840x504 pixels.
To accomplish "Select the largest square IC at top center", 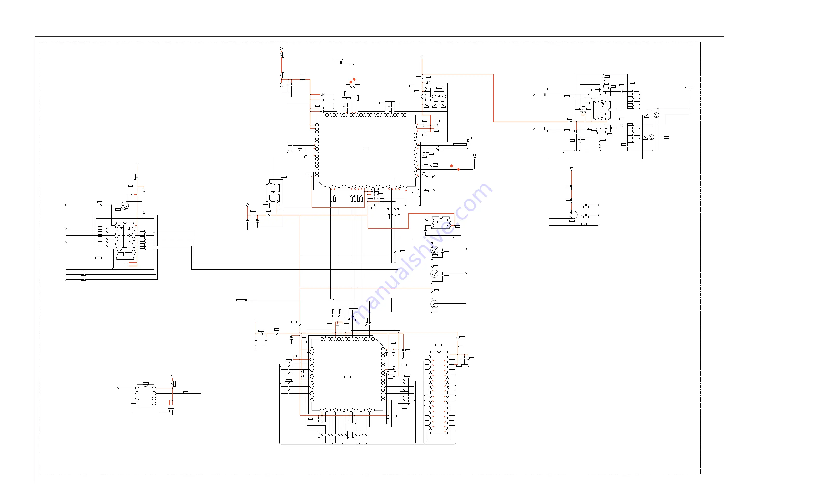I will [366, 150].
